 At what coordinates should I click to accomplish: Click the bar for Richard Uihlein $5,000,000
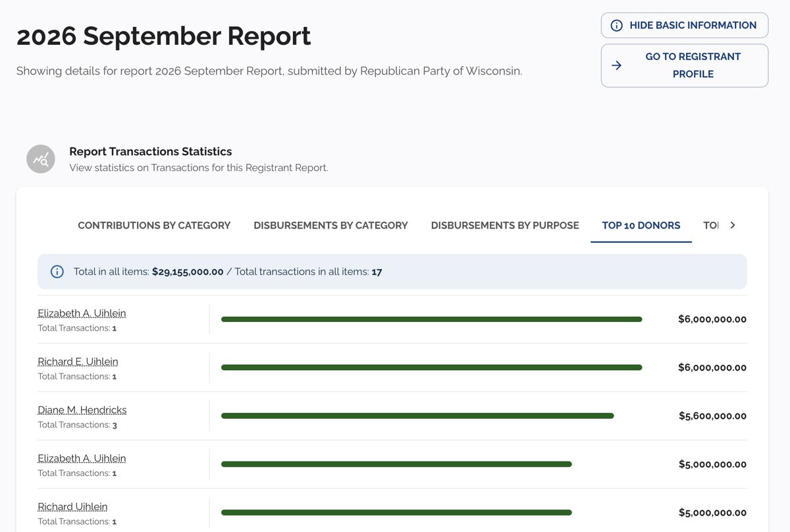[396, 512]
